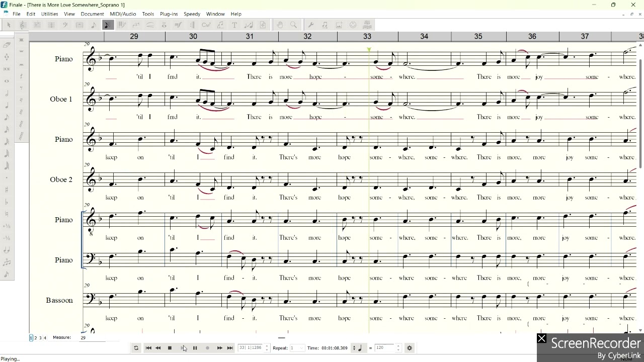Screen dimensions: 644x362
Task: Select the Zoom magnifier tool
Action: click(x=293, y=25)
